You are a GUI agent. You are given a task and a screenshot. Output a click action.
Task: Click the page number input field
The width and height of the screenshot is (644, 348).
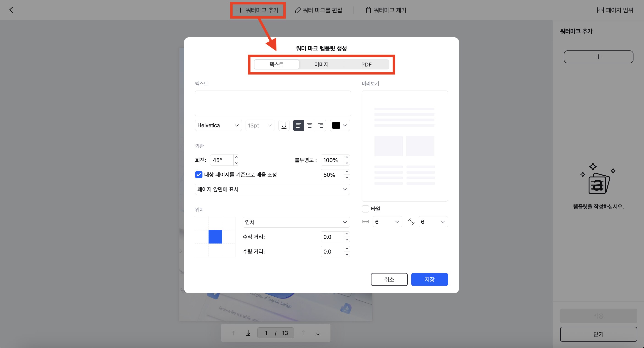[x=266, y=333]
